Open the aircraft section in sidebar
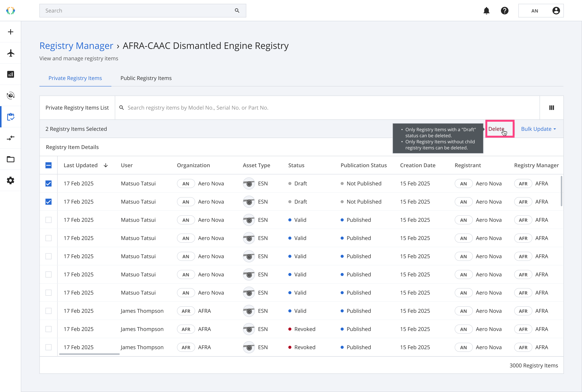Viewport: 582px width, 392px height. 11,53
